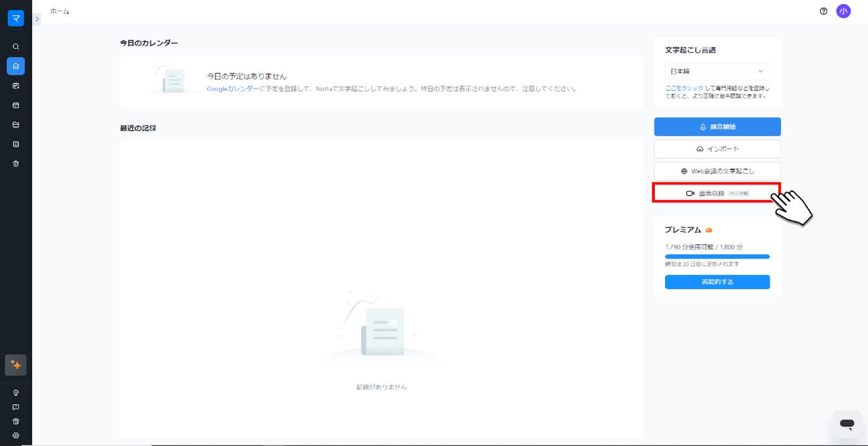Screen dimensions: 868x446
Task: Click the ここをクリック link
Action: click(x=684, y=88)
